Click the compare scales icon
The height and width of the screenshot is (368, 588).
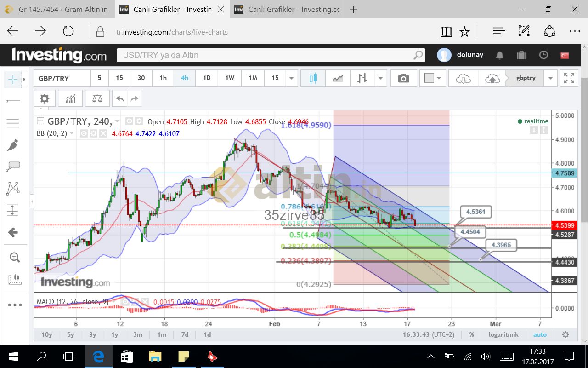[97, 98]
